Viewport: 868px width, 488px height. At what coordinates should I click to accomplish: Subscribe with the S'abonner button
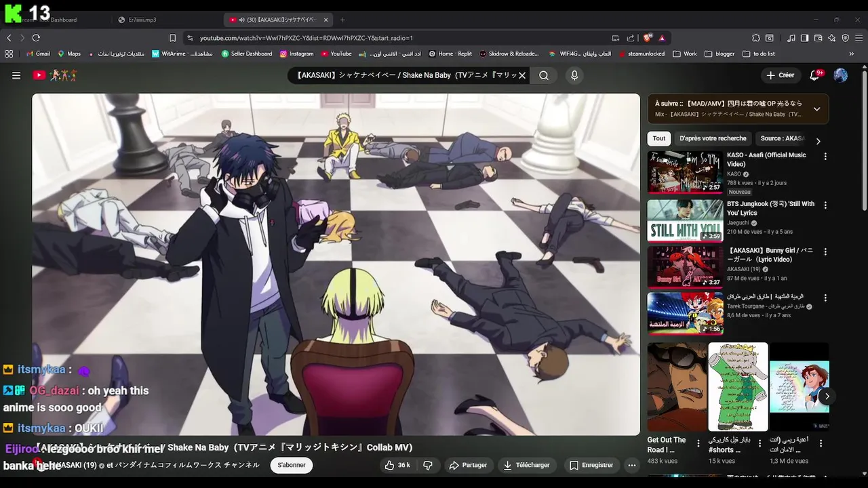(292, 465)
